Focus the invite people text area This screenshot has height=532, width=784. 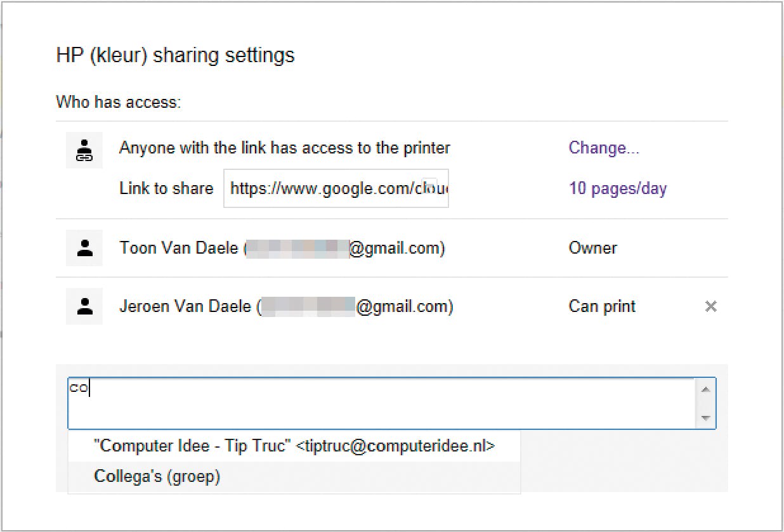click(381, 403)
